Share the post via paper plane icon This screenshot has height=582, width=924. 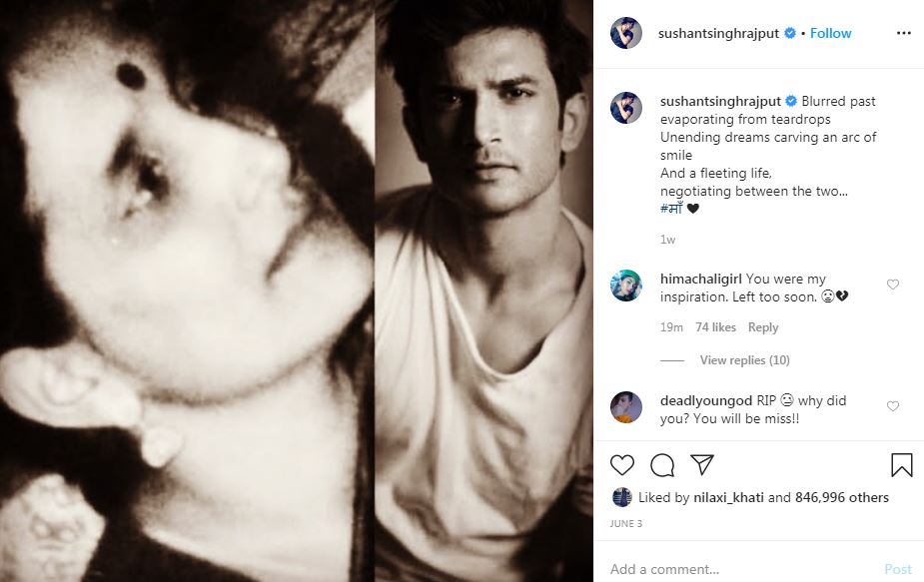(702, 465)
